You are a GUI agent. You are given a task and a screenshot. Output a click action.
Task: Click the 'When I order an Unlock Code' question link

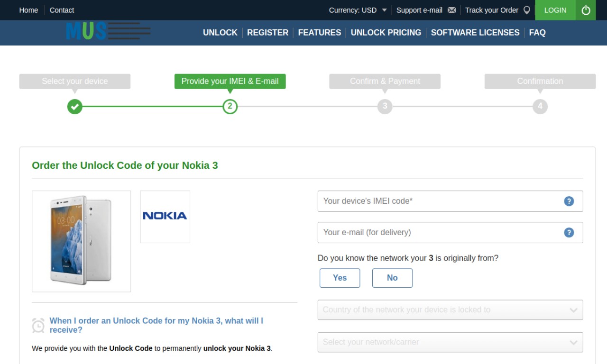[x=156, y=325]
